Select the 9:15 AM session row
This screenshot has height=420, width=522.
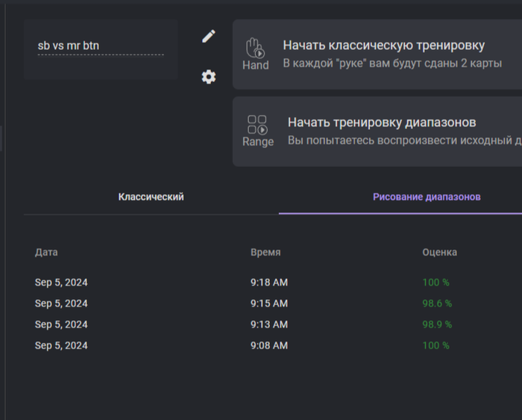pyautogui.click(x=268, y=304)
